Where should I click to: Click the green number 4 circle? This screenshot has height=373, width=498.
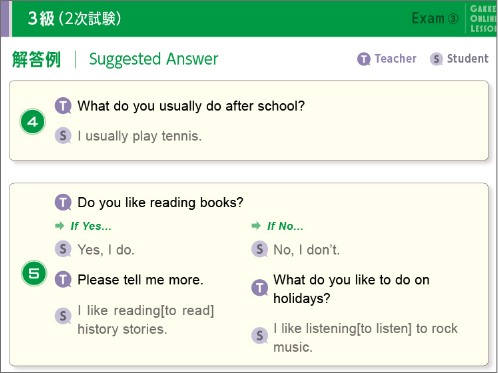tap(33, 122)
